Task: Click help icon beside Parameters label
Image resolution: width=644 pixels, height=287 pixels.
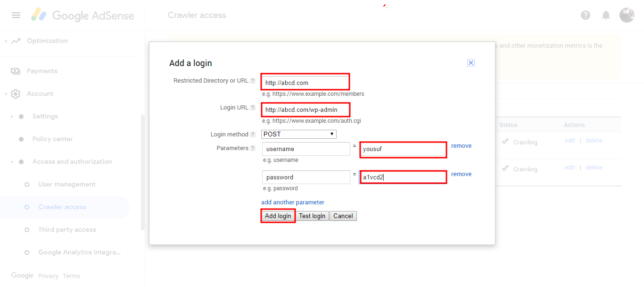Action: pyautogui.click(x=253, y=149)
